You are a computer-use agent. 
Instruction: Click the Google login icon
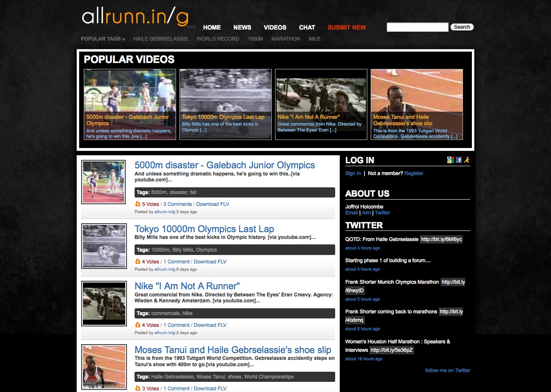click(x=450, y=160)
